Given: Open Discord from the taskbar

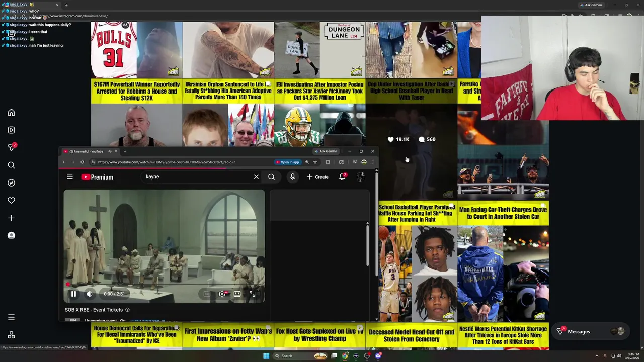Looking at the screenshot, I should click(378, 356).
